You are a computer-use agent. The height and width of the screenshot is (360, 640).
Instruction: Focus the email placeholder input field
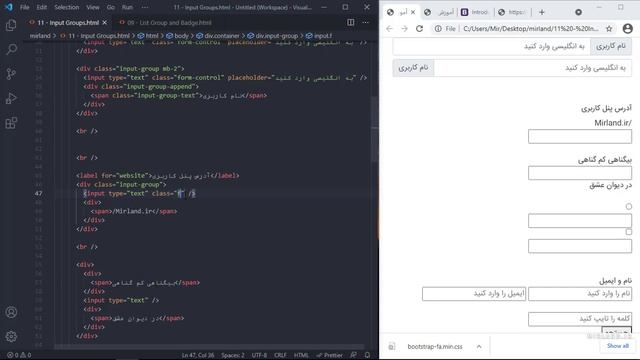point(474,293)
